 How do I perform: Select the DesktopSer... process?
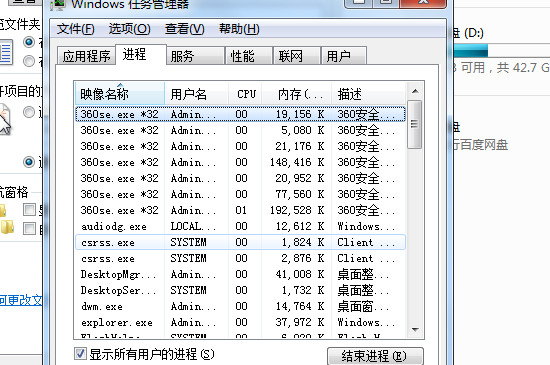click(240, 290)
